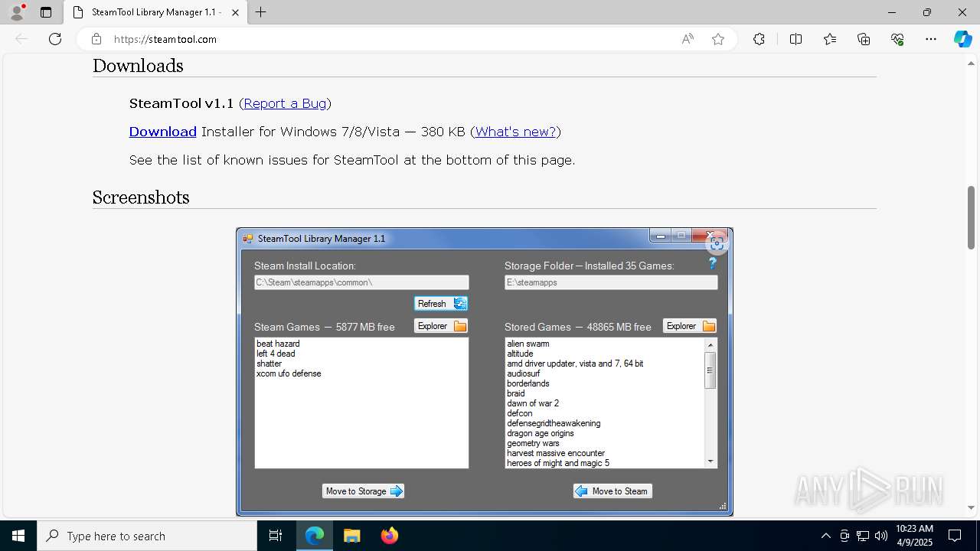980x551 pixels.
Task: Click the page scrollbar down arrow
Action: [971, 507]
